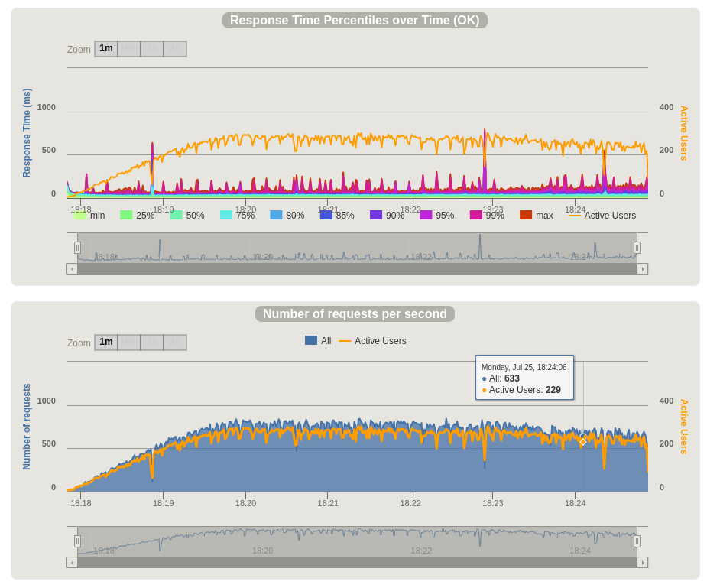This screenshot has height=588, width=707.
Task: Toggle the min series legend swatch
Action: click(81, 216)
